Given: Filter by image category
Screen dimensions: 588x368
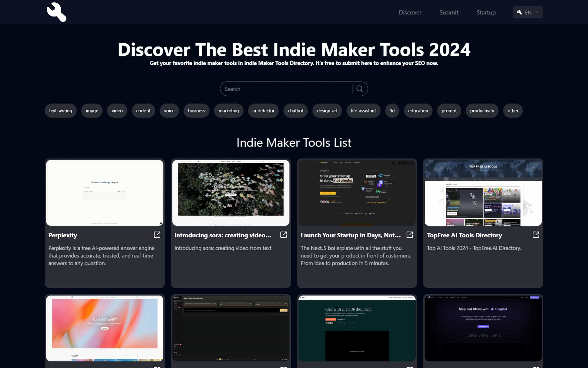Looking at the screenshot, I should pyautogui.click(x=92, y=111).
